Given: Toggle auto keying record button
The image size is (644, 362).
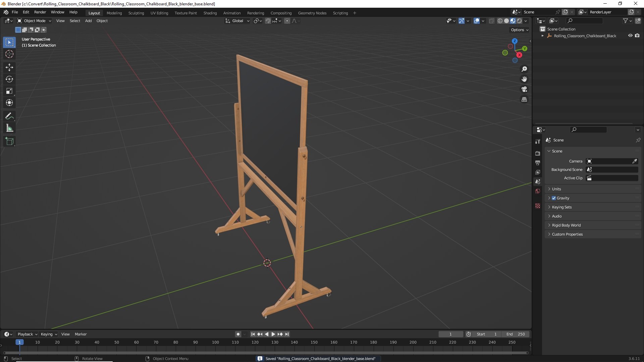Looking at the screenshot, I should [238, 334].
